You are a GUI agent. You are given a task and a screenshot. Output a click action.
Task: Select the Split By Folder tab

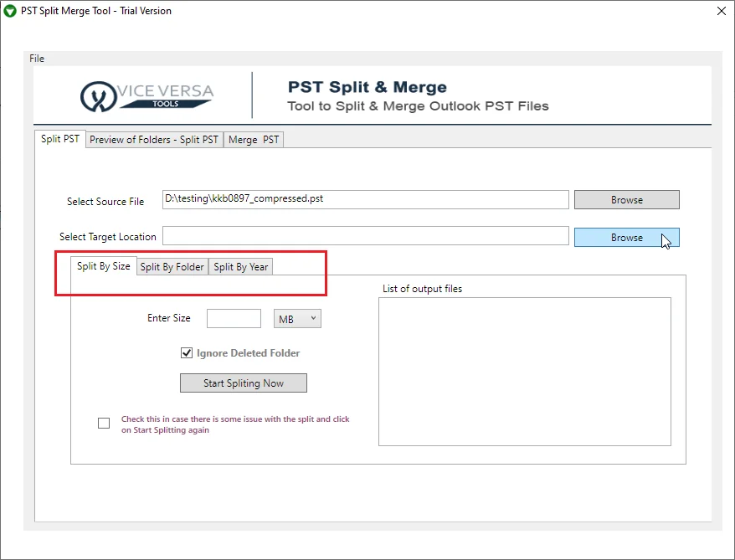coord(172,267)
